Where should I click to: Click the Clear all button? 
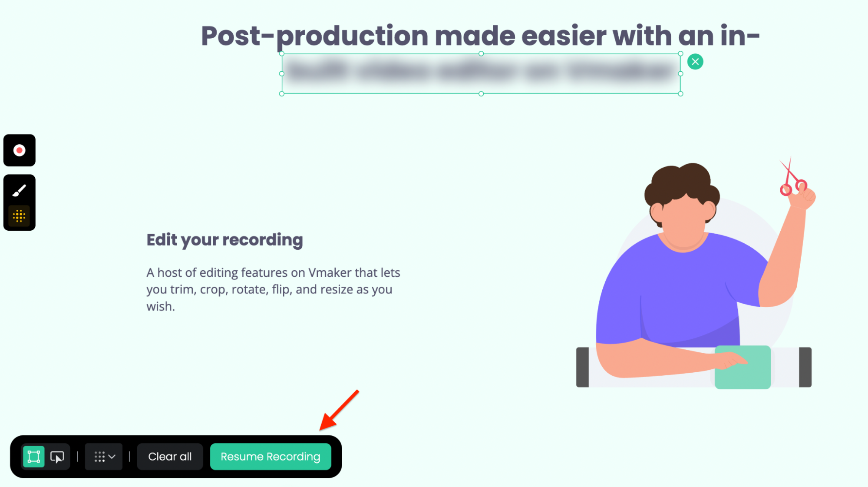169,457
